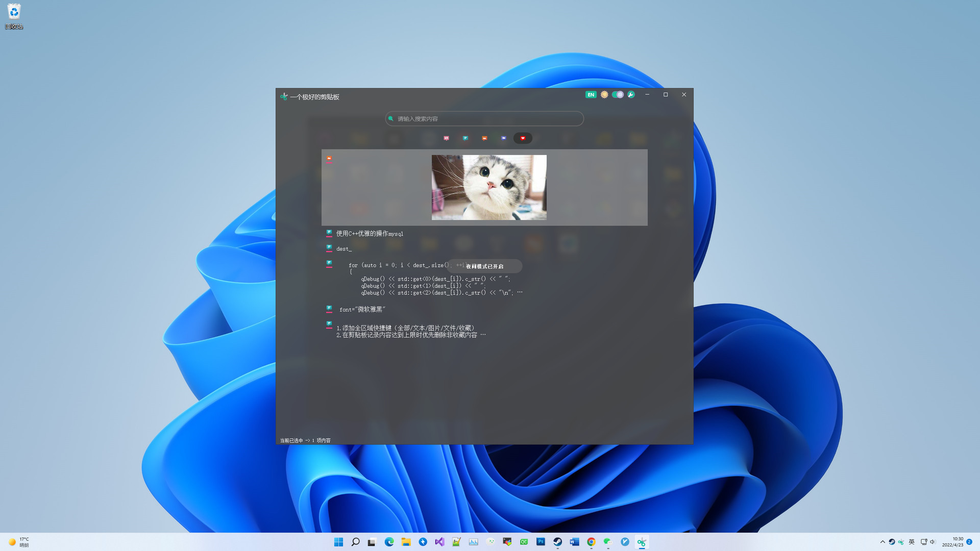
Task: Click the sun theme icon
Action: tap(604, 94)
